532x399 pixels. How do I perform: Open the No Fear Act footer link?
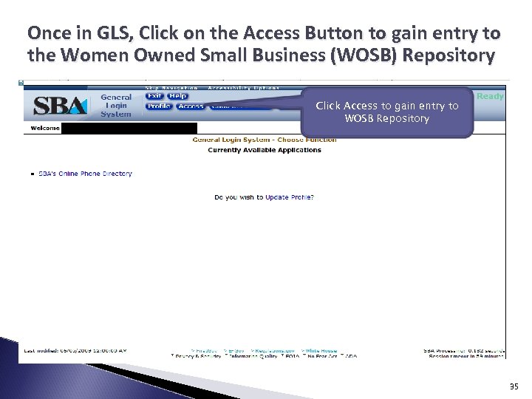point(322,356)
